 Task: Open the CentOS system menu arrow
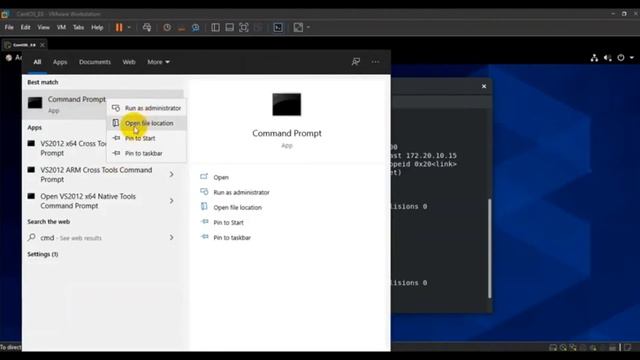[631, 58]
